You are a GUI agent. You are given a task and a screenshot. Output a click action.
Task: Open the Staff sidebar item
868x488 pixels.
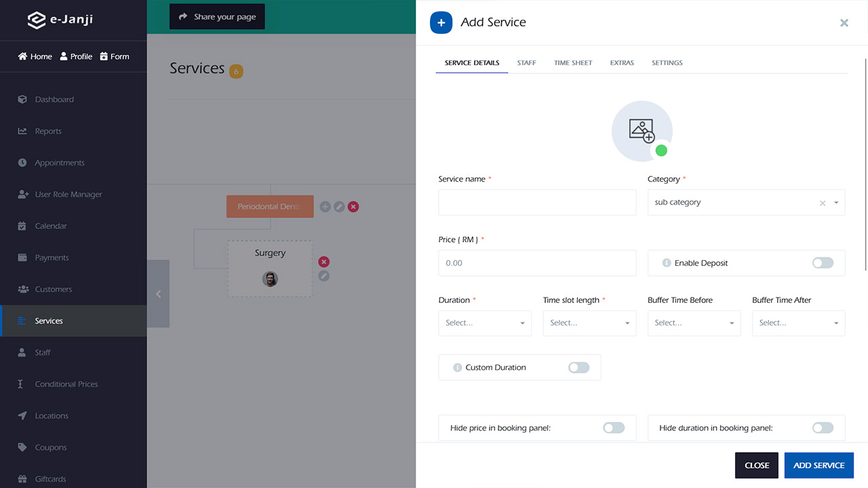(73, 352)
